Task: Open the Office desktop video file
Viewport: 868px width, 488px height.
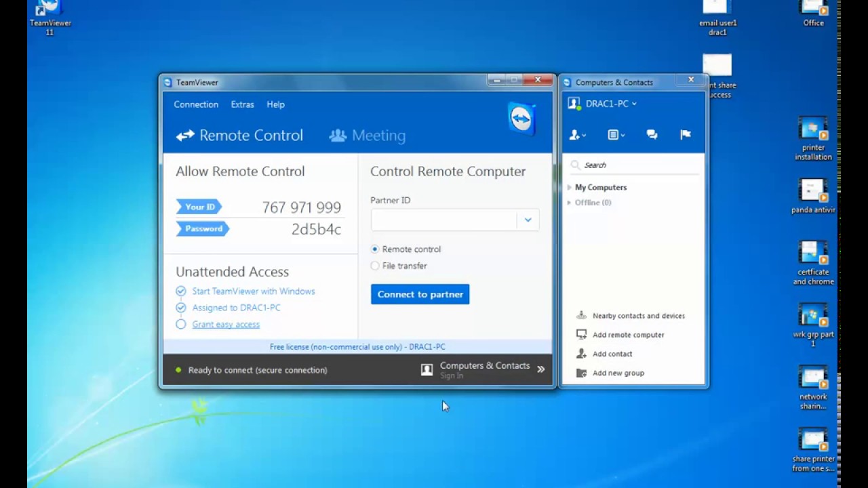Action: point(814,14)
